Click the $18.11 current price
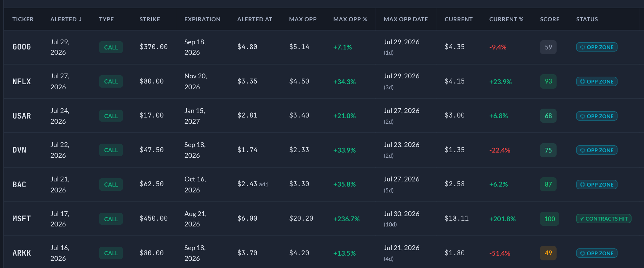This screenshot has width=644, height=268. point(457,219)
